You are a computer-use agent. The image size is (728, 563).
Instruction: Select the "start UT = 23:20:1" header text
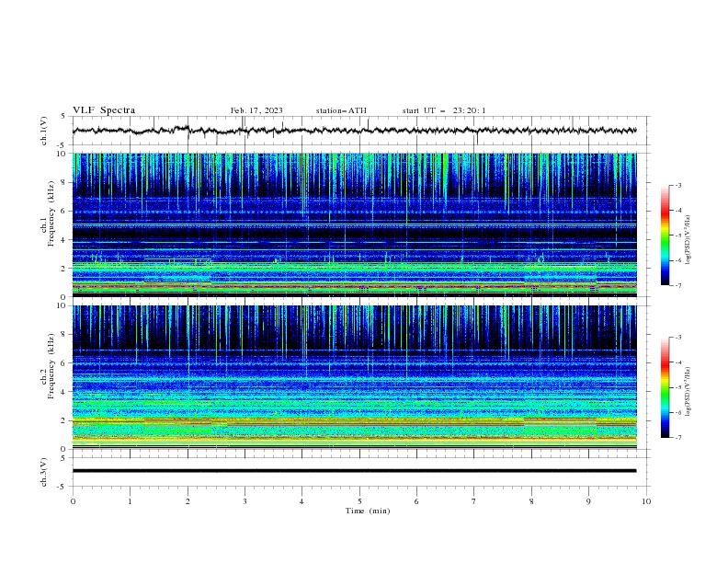pyautogui.click(x=443, y=110)
